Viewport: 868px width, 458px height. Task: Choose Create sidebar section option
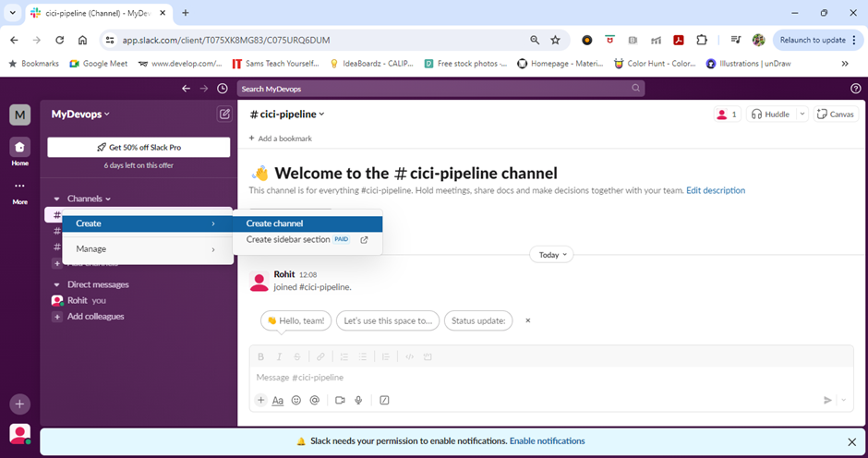pyautogui.click(x=307, y=239)
